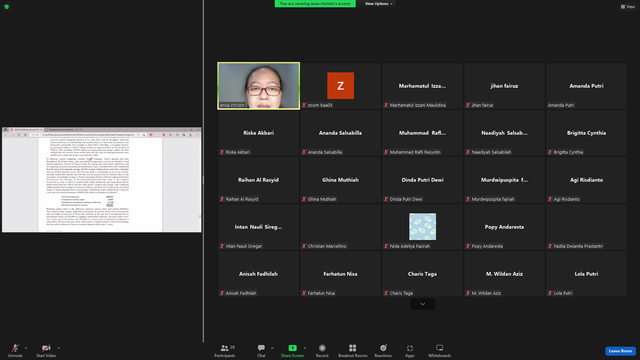Viewport: 640px width, 360px height.
Task: Select Ghina Muthiah's tile
Action: (340, 180)
